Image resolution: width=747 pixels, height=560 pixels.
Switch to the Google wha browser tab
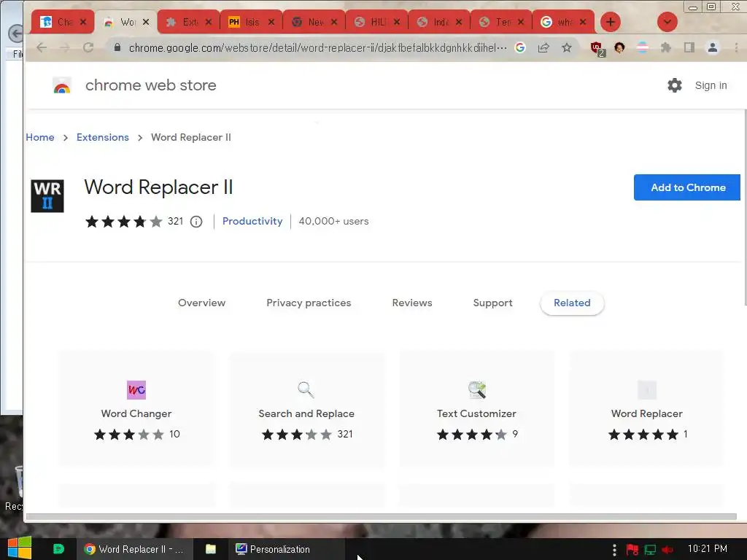point(563,22)
